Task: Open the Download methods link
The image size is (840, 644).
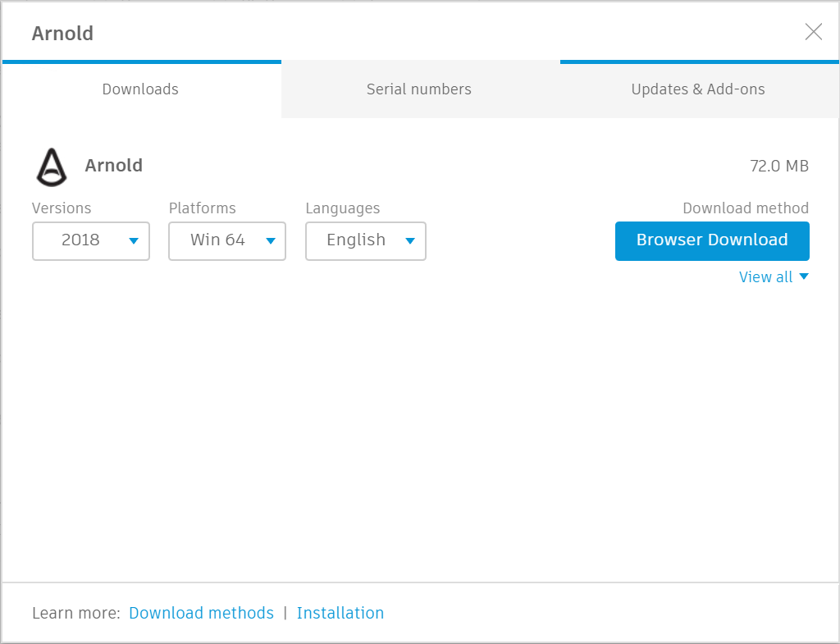Action: tap(201, 613)
